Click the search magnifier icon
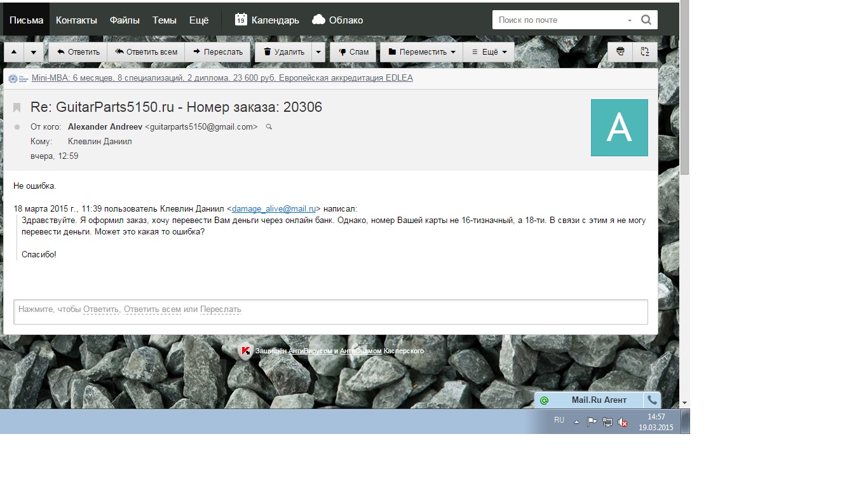Image resolution: width=868 pixels, height=488 pixels. [x=646, y=20]
